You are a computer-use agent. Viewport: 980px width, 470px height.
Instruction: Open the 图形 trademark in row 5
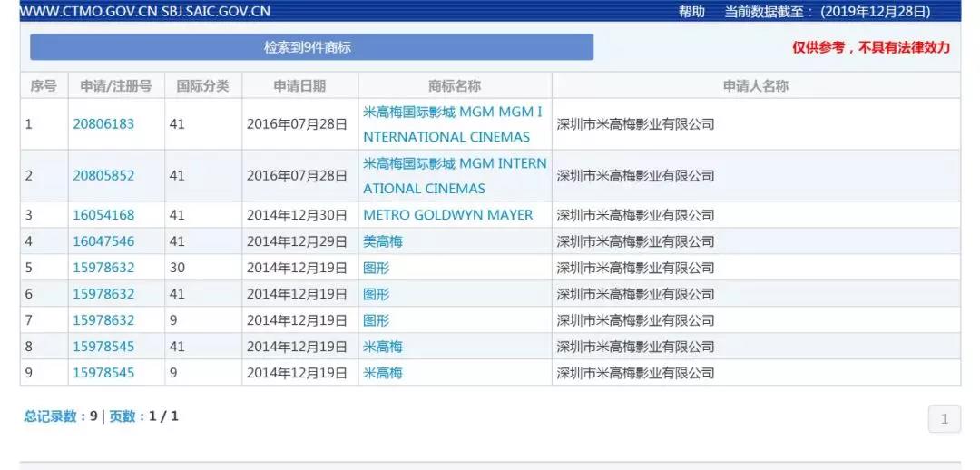click(x=377, y=268)
